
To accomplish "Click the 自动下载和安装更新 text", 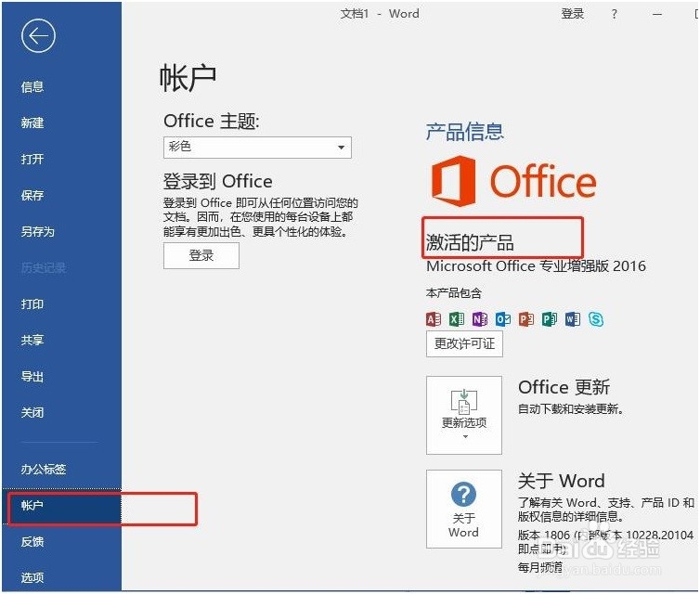I will [571, 408].
